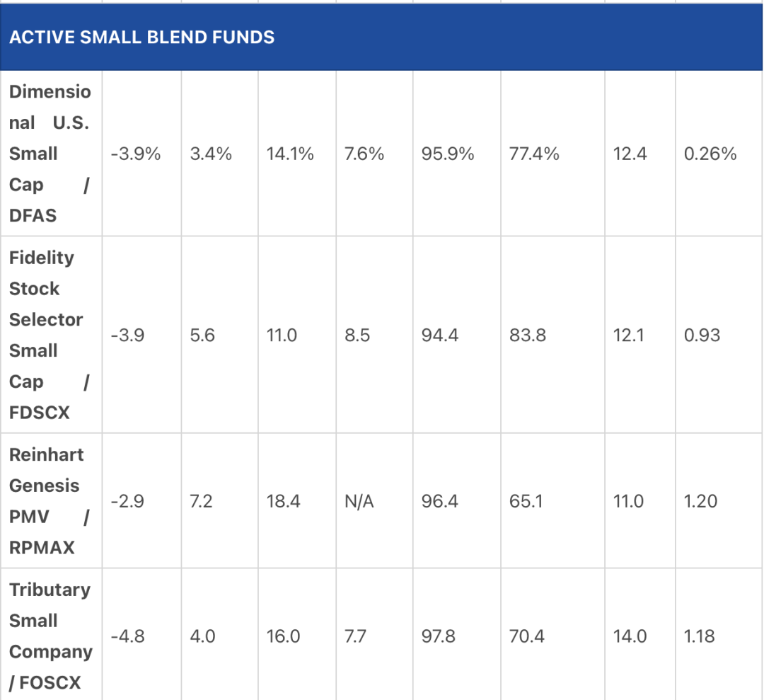This screenshot has height=700, width=764.
Task: Select the Tributary Small Company FOSCX name
Action: coord(51,636)
